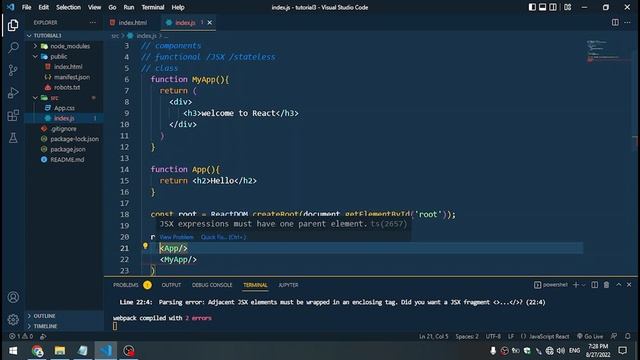Switch to DEBUG CONSOLE tab
The image size is (640, 360).
point(212,285)
